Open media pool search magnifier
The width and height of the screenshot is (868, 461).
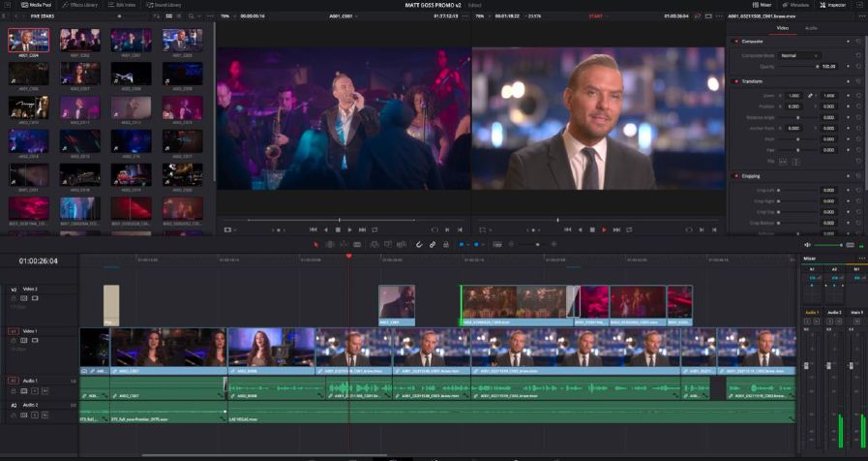pyautogui.click(x=191, y=16)
